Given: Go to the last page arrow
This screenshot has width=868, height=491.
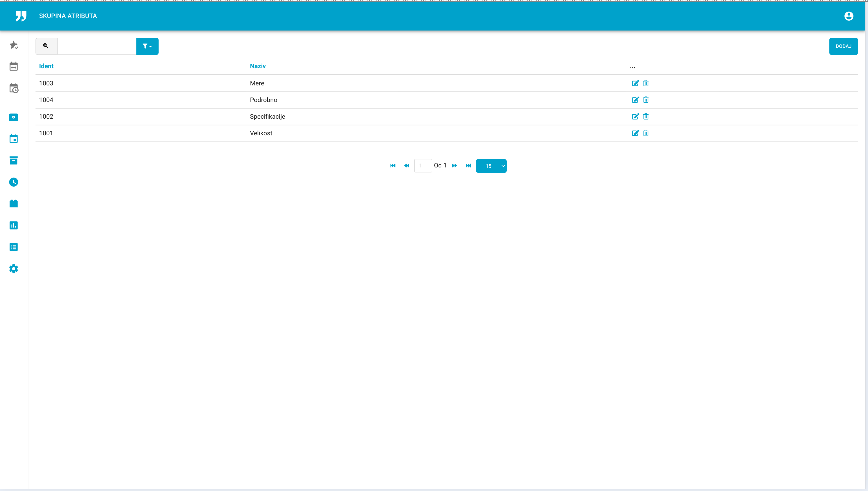Looking at the screenshot, I should tap(468, 165).
